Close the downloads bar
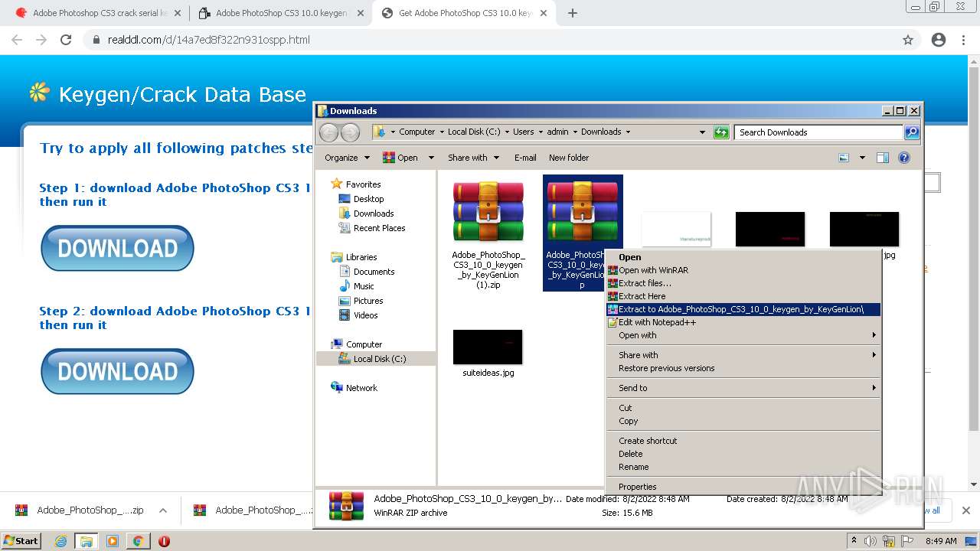This screenshot has width=980, height=551. 965,510
